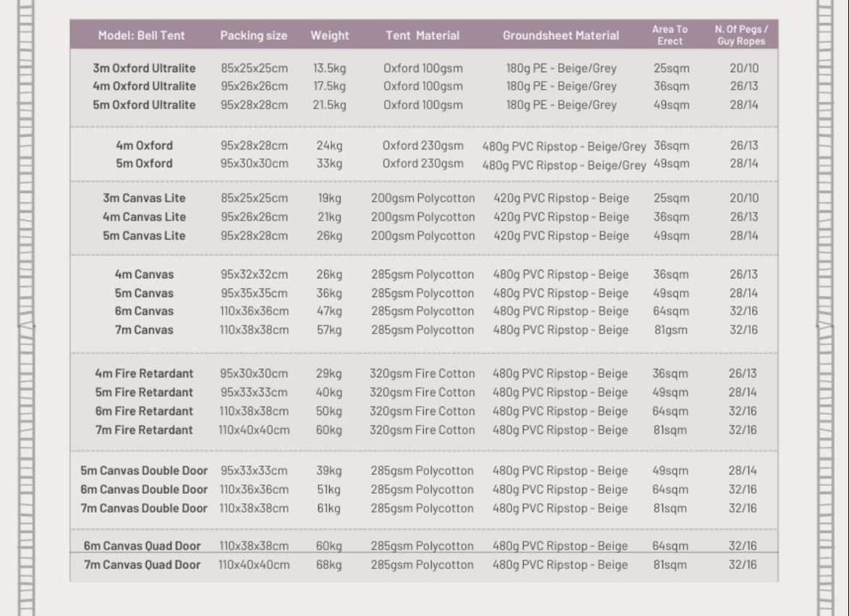Select the '4m Canvas Lite' model name

coord(144,217)
